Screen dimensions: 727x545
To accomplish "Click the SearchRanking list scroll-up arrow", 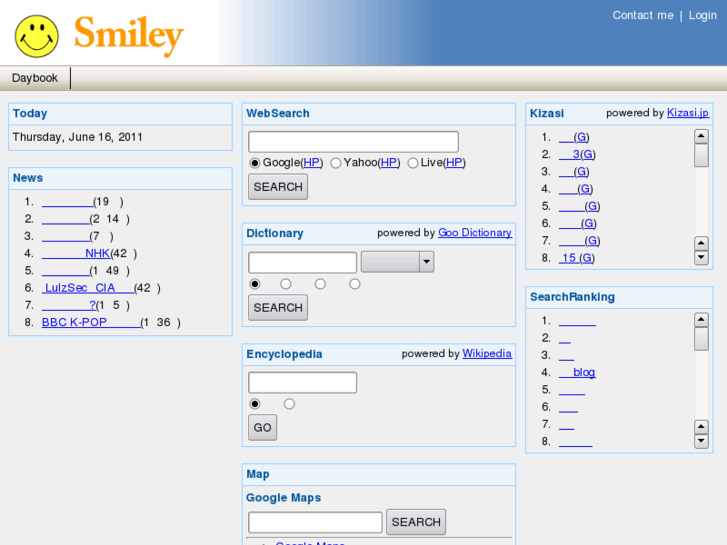I will tap(701, 320).
